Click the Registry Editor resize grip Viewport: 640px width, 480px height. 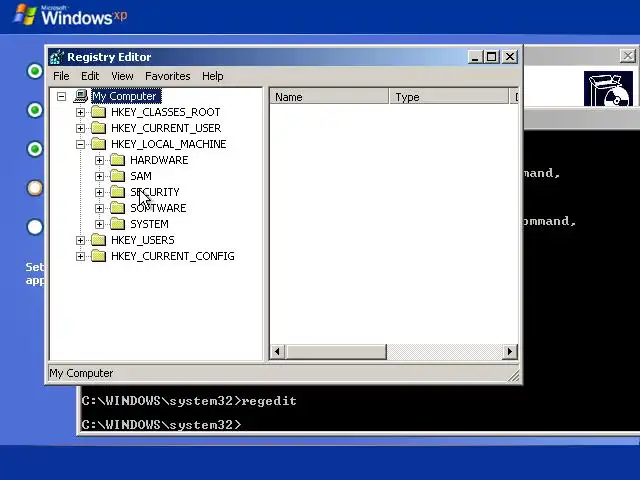pos(514,376)
